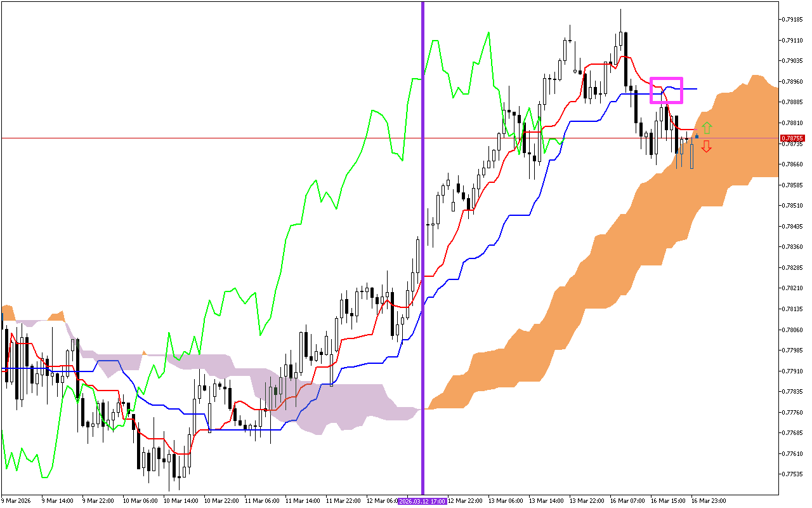Click the 11 Mar 06:00 time label
The width and height of the screenshot is (812, 508).
point(263,501)
